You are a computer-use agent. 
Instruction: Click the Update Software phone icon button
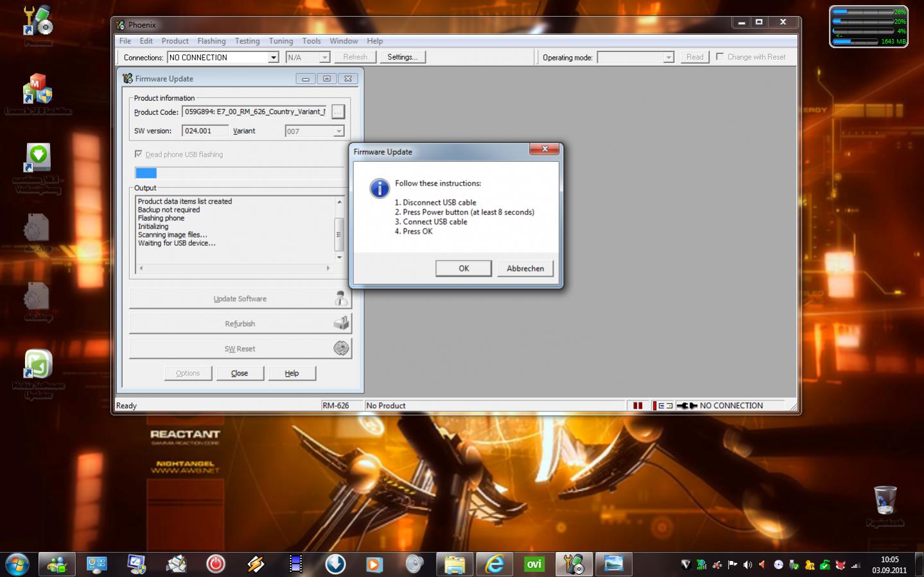(240, 298)
